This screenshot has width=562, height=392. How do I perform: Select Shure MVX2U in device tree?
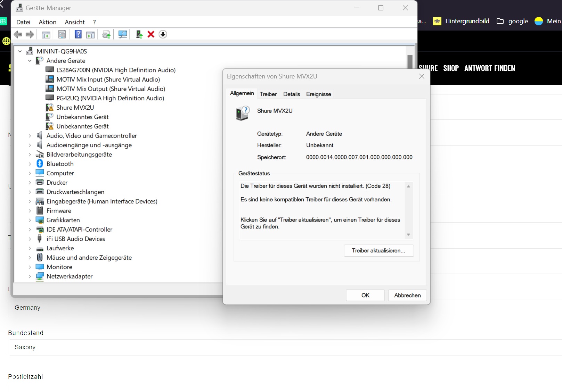[75, 108]
